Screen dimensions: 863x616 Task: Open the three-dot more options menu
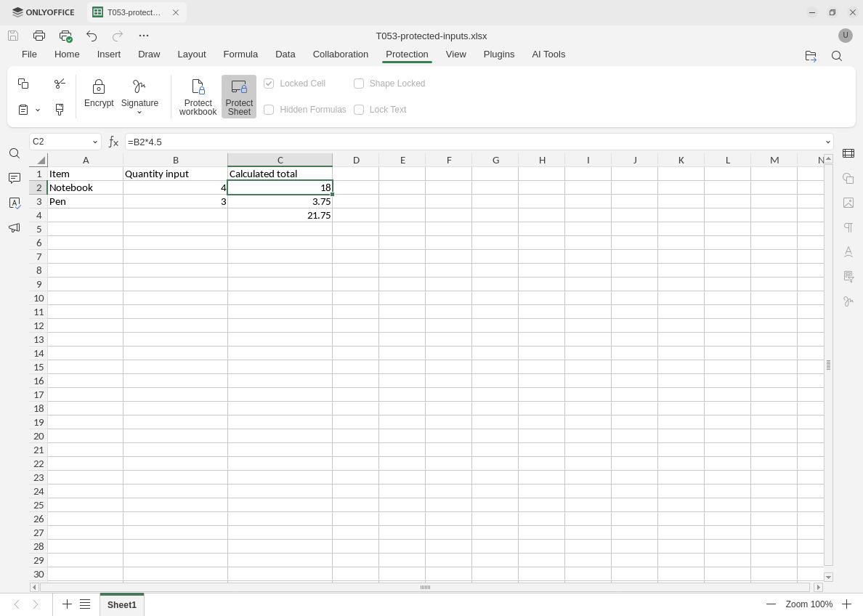(144, 36)
